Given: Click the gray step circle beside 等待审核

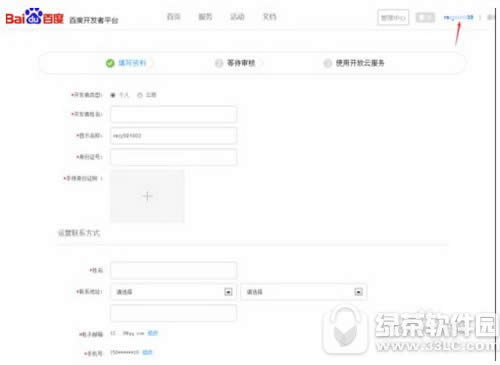Looking at the screenshot, I should pyautogui.click(x=219, y=63).
